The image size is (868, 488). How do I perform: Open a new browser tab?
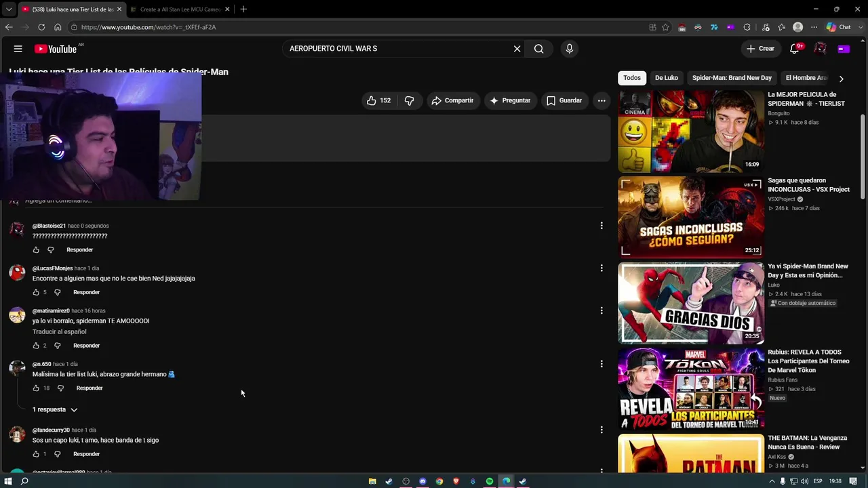pyautogui.click(x=243, y=9)
